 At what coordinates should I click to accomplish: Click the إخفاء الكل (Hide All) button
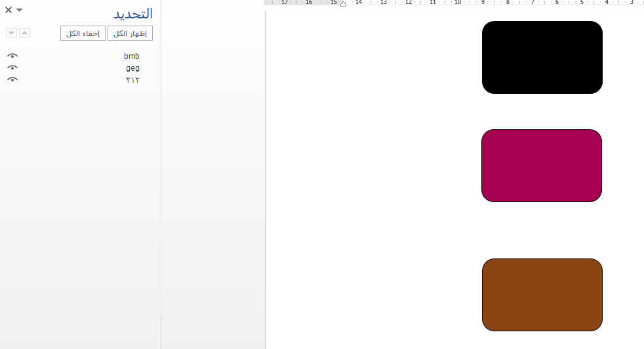click(83, 33)
